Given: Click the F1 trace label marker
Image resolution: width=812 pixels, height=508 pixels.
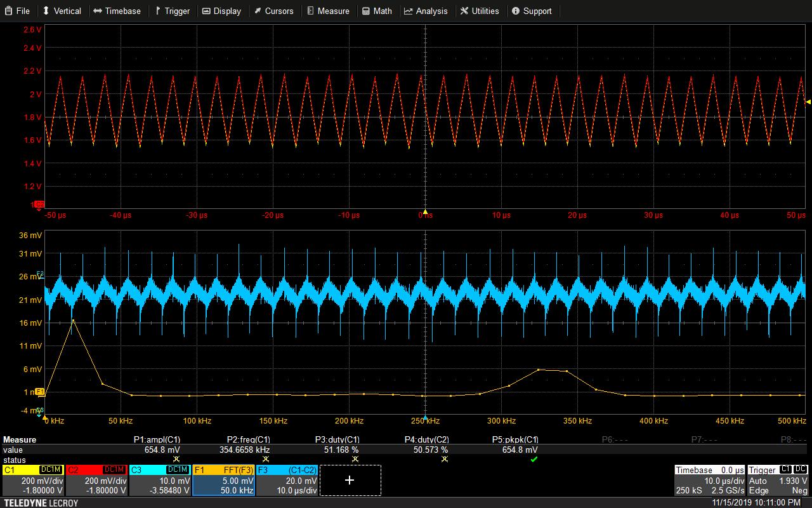Looking at the screenshot, I should 40,392.
